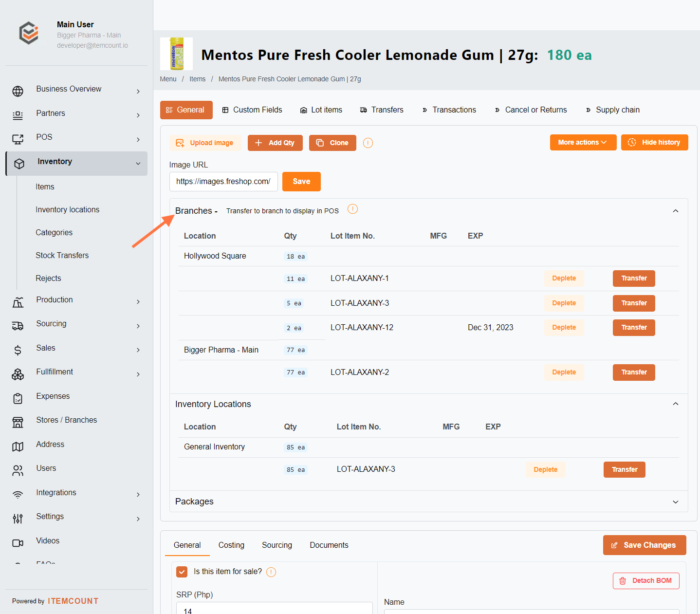Click the Fullfillment boxes icon
This screenshot has height=614, width=700.
[18, 374]
